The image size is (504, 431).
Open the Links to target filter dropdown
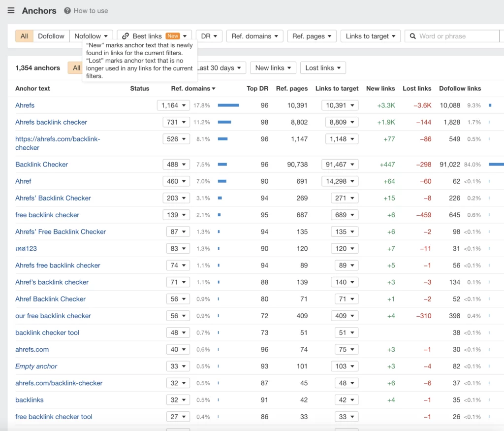pyautogui.click(x=370, y=36)
